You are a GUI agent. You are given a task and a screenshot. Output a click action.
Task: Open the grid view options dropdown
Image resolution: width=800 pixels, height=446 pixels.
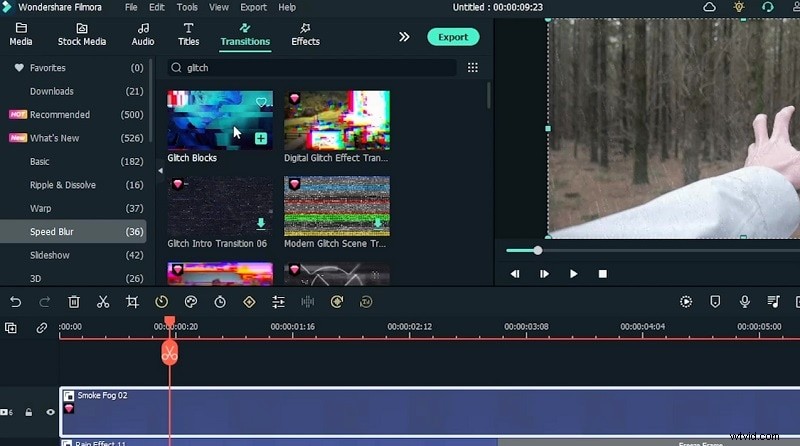(473, 68)
